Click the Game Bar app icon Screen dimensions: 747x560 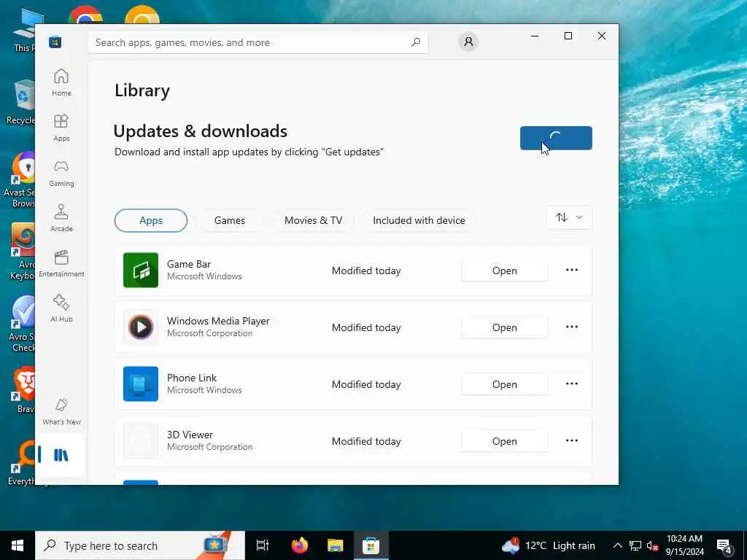coord(141,270)
